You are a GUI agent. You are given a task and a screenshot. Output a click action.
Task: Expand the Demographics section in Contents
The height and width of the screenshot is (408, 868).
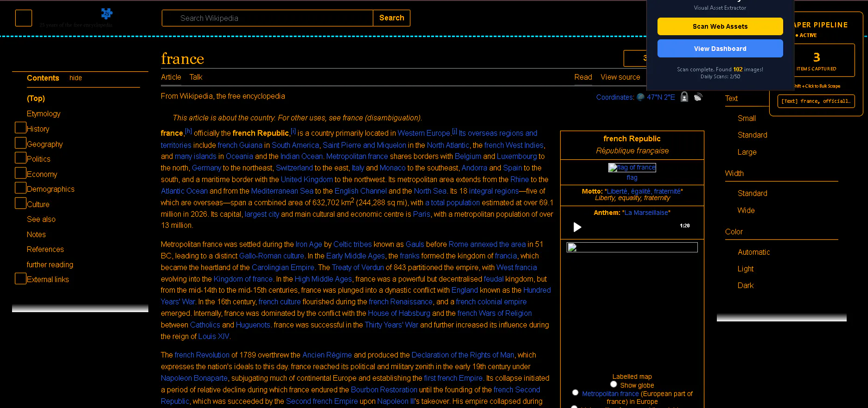[x=20, y=188]
